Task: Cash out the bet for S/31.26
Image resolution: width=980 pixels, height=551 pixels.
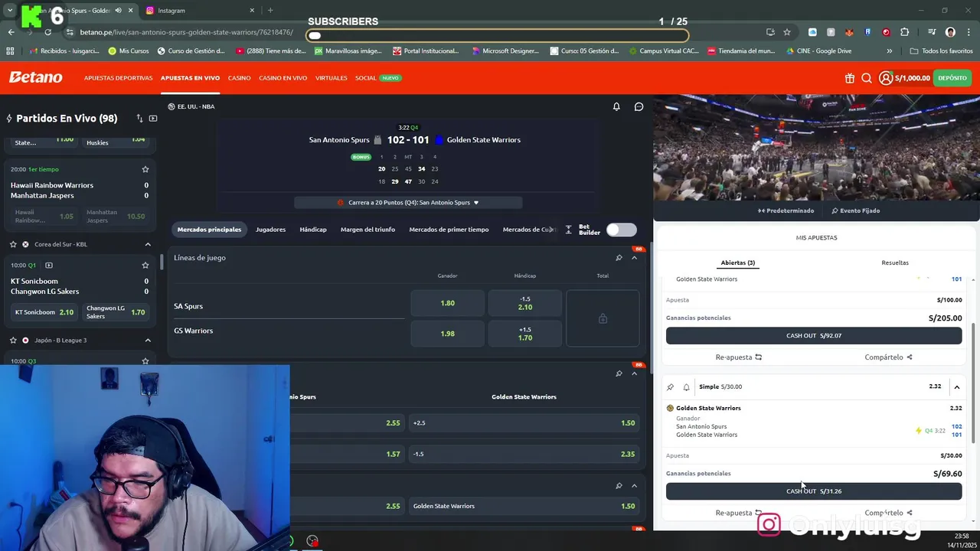Action: click(x=814, y=491)
